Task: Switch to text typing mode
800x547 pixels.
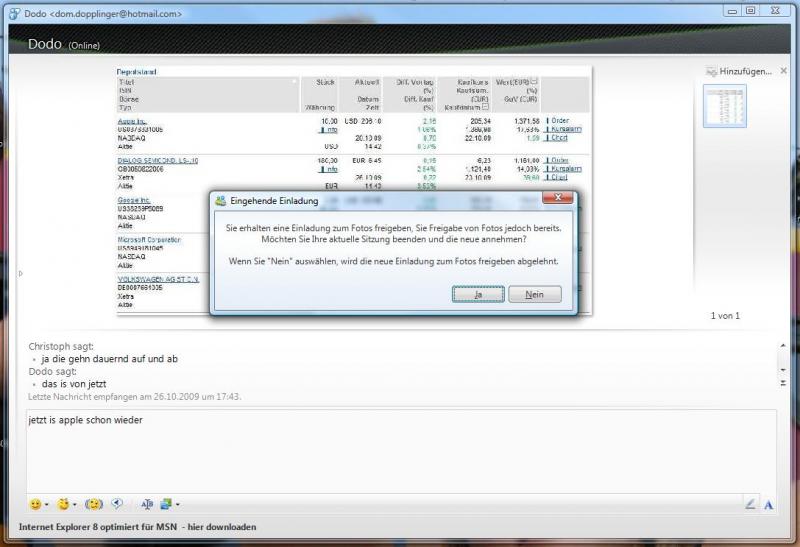Action: [x=768, y=504]
